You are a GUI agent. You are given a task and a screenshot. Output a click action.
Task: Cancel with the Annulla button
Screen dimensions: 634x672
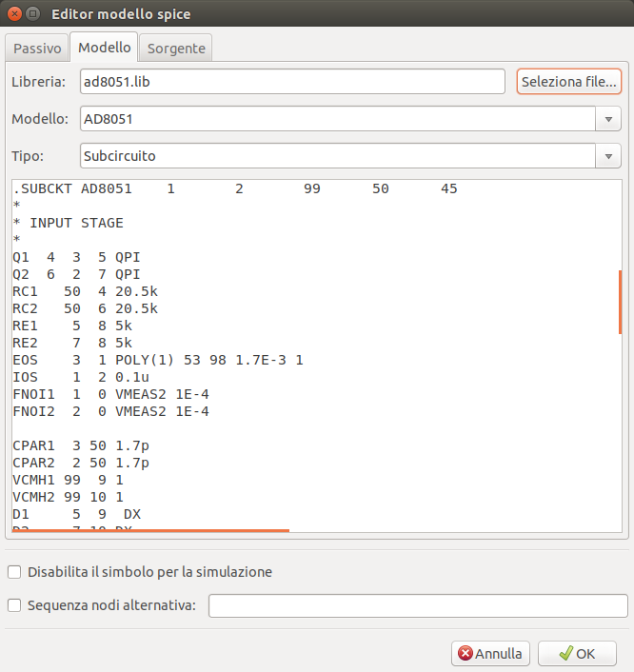490,654
